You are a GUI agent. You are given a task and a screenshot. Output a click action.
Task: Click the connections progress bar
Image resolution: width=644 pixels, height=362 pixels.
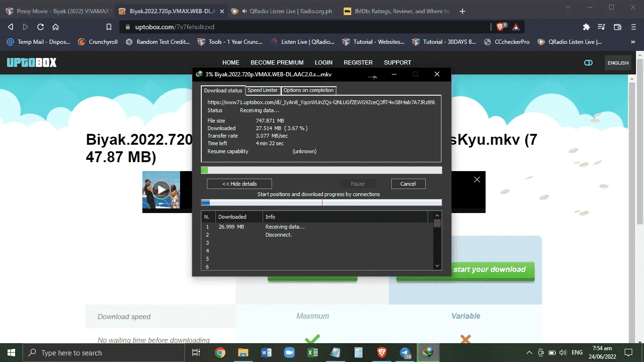pyautogui.click(x=322, y=203)
